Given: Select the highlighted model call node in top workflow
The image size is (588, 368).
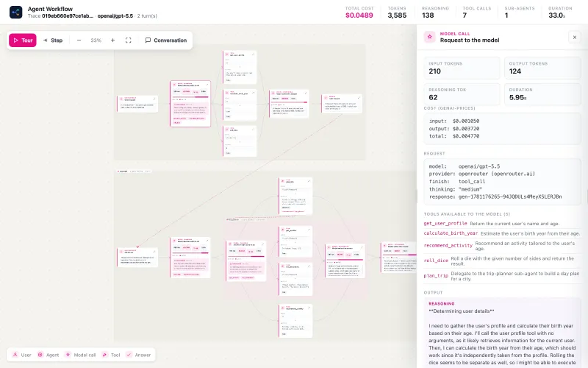Looking at the screenshot, I should click(x=190, y=104).
